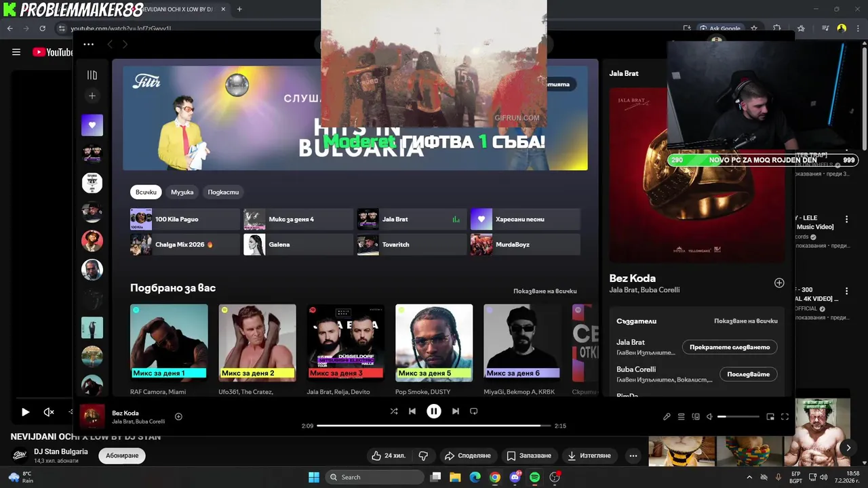Open the YouTube hamburger guide menu
Viewport: 868px width, 488px height.
click(16, 52)
